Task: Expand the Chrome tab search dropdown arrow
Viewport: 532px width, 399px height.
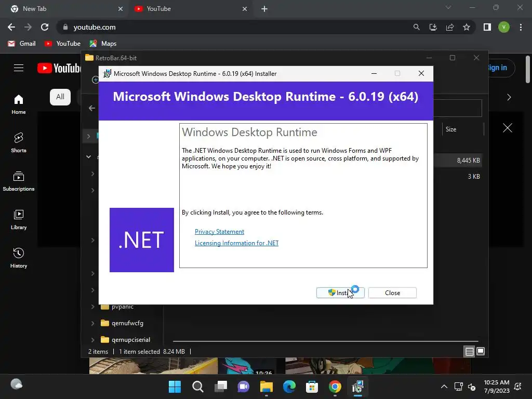Action: [448, 7]
